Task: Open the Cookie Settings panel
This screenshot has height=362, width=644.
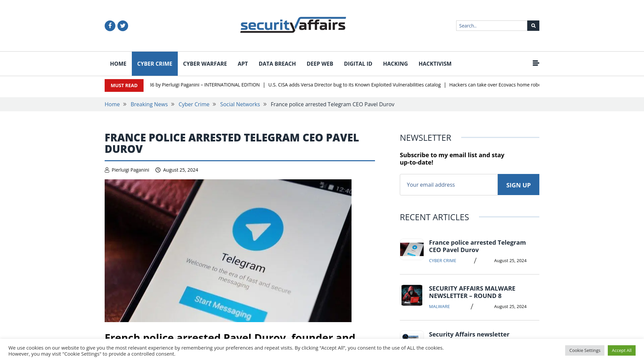Action: [585, 350]
